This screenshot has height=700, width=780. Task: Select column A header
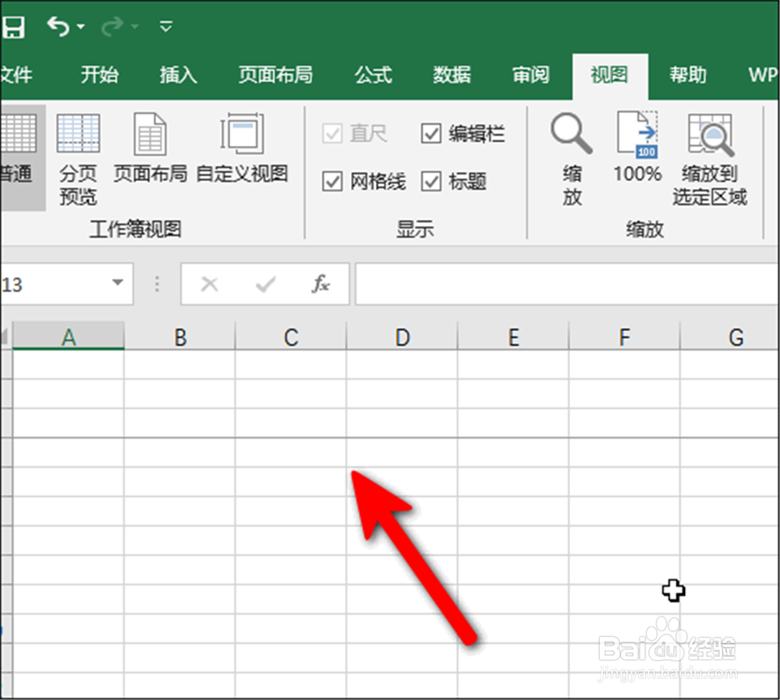click(x=68, y=336)
